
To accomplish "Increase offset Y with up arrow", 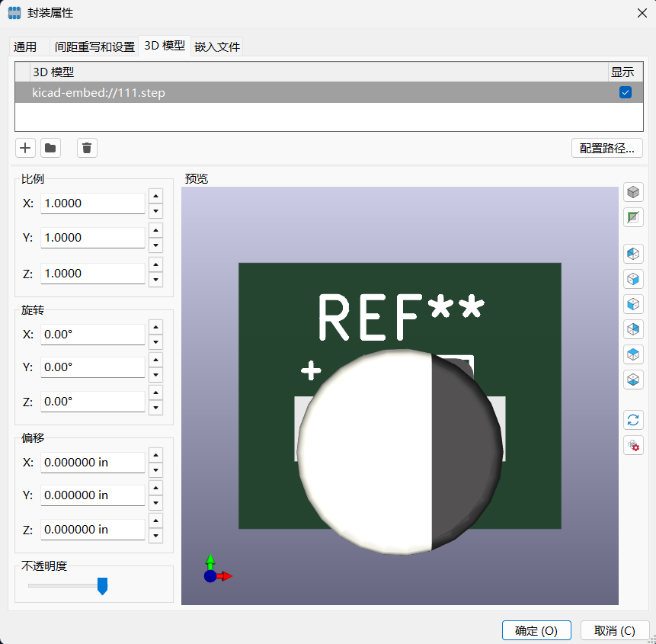I will click(155, 488).
